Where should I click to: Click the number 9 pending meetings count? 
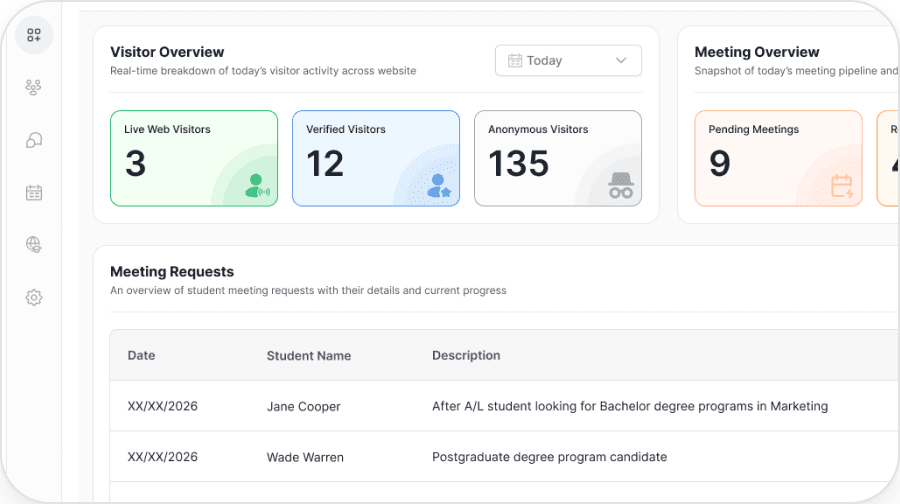[x=720, y=164]
